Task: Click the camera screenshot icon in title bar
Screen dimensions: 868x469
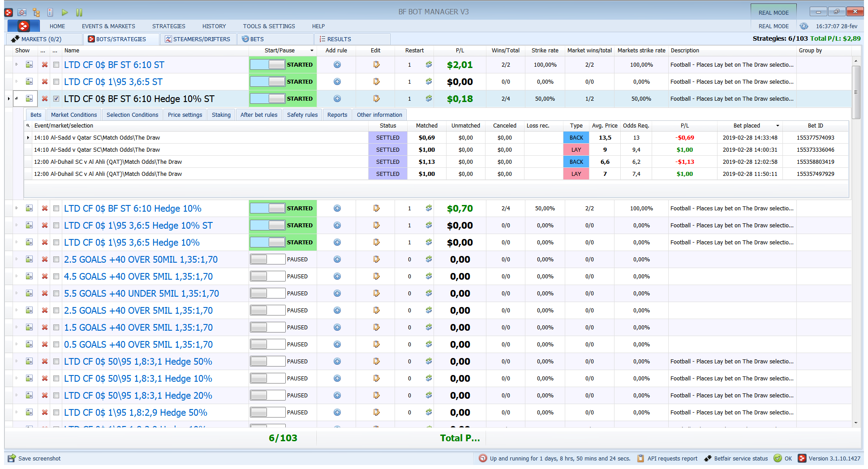Action: [x=22, y=13]
